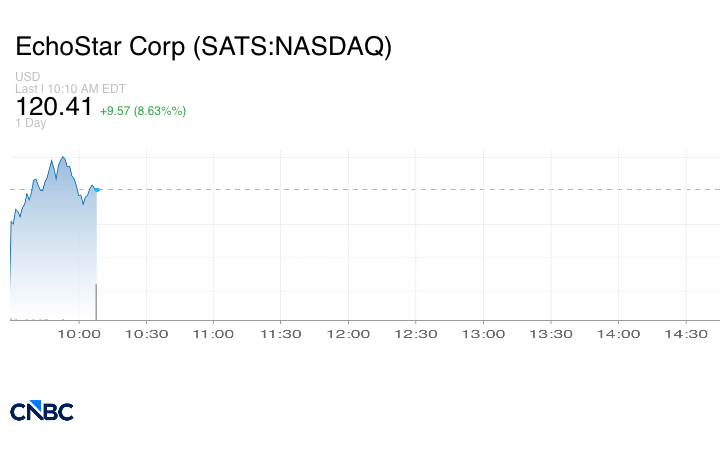Viewport: 720px width, 450px height.
Task: Click the 11:30 time axis label
Action: click(281, 334)
